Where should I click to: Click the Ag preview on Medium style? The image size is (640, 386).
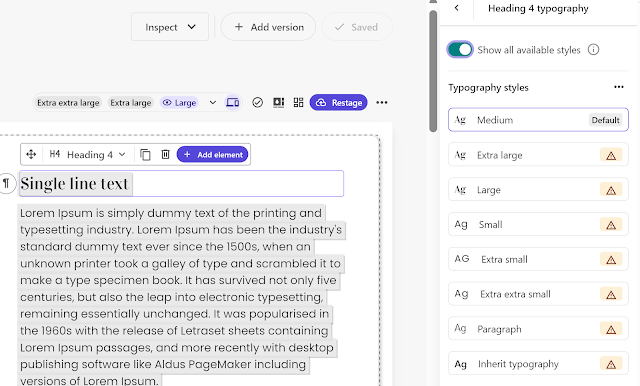(x=460, y=120)
